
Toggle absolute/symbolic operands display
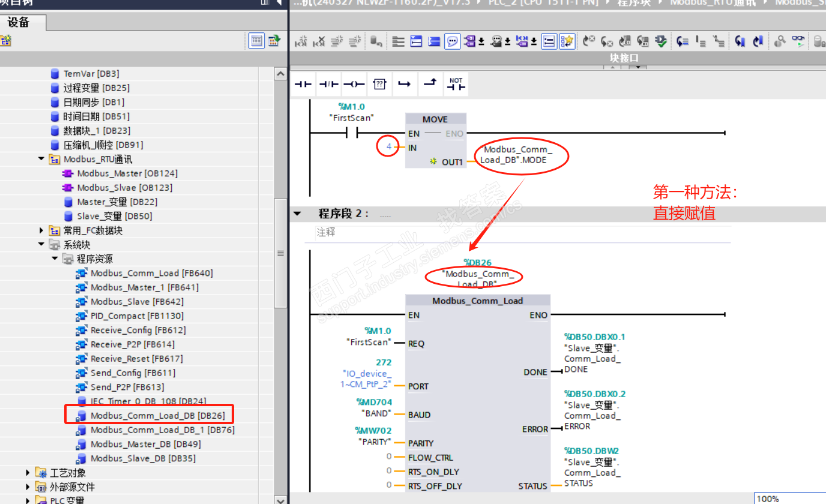click(x=470, y=41)
